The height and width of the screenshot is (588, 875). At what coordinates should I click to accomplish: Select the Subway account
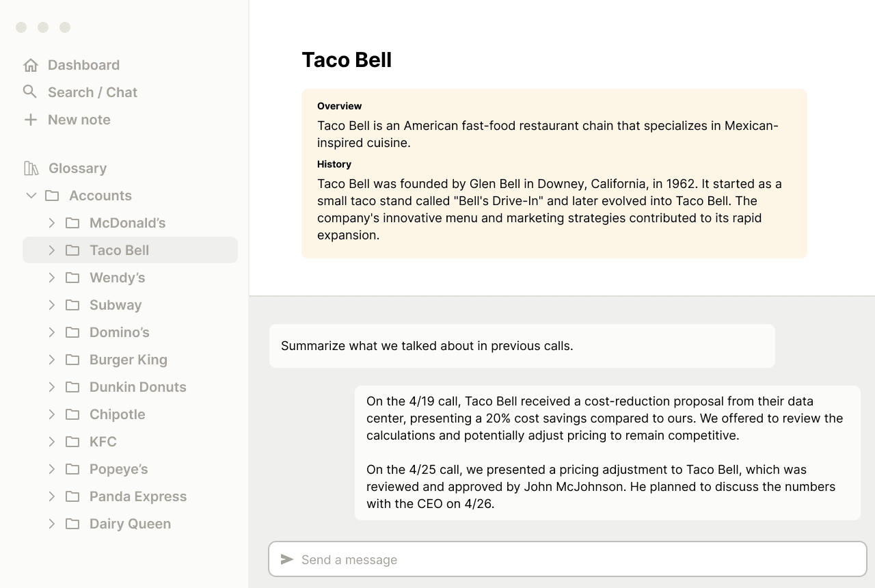(116, 305)
